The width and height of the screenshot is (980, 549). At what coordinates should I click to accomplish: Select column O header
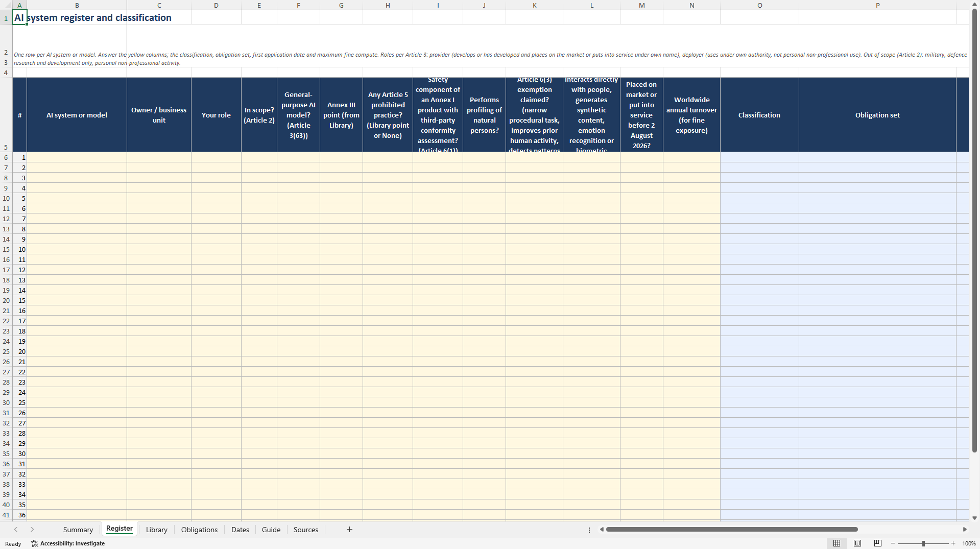759,5
